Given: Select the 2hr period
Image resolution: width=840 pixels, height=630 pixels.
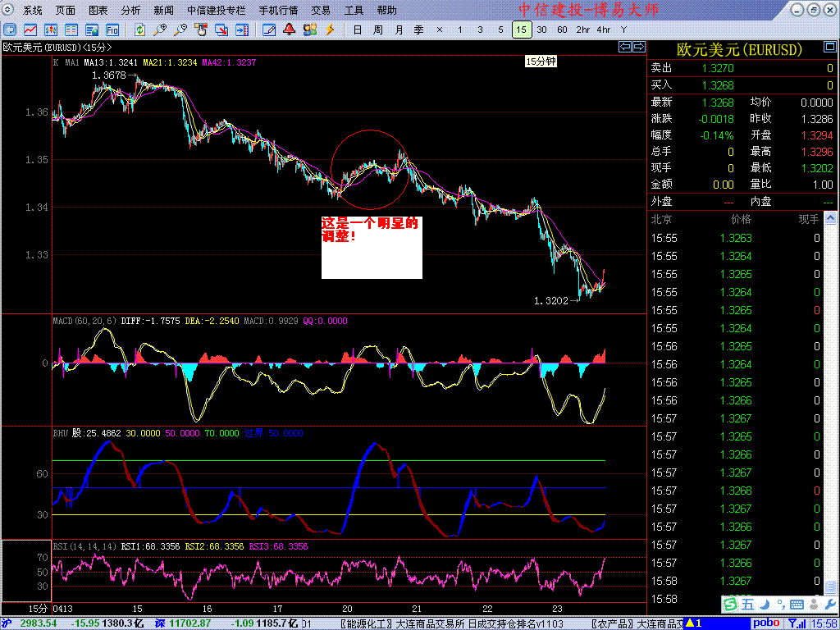Looking at the screenshot, I should point(583,30).
